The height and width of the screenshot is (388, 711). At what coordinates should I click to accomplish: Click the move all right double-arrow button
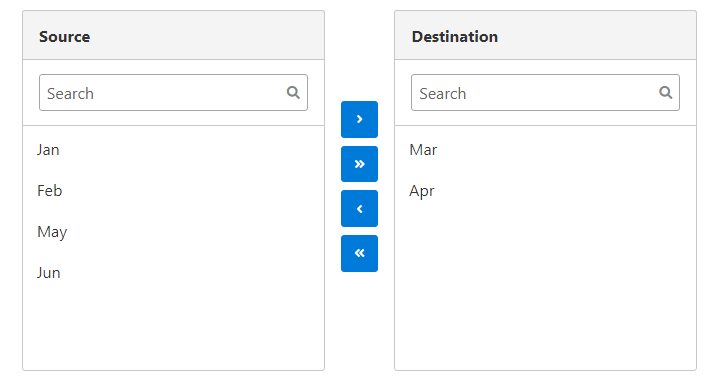tap(359, 164)
